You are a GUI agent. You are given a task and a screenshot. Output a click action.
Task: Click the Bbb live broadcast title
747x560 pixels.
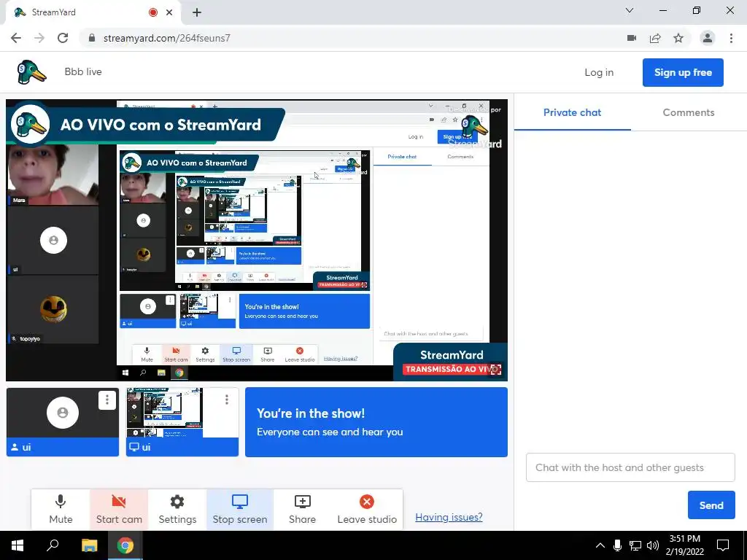[83, 72]
